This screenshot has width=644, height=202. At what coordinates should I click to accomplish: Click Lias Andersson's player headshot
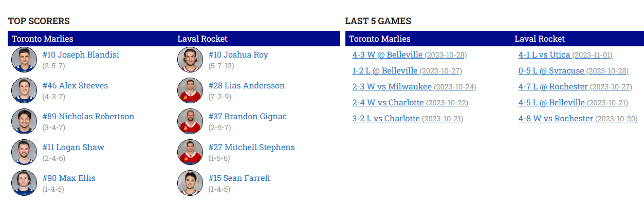tap(190, 90)
